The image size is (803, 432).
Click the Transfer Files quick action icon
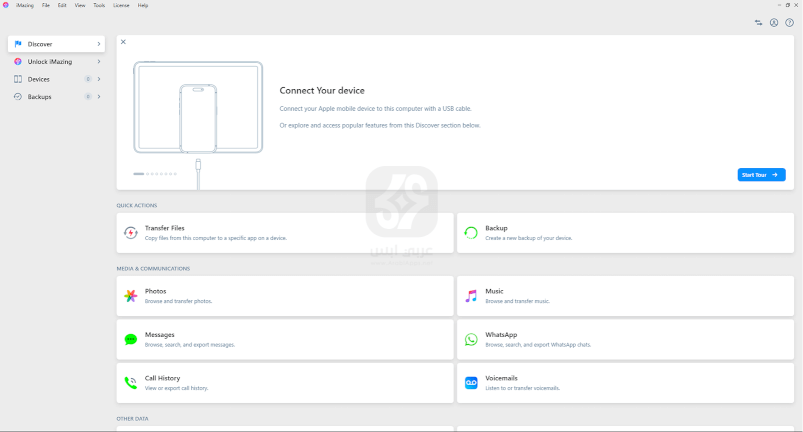130,233
